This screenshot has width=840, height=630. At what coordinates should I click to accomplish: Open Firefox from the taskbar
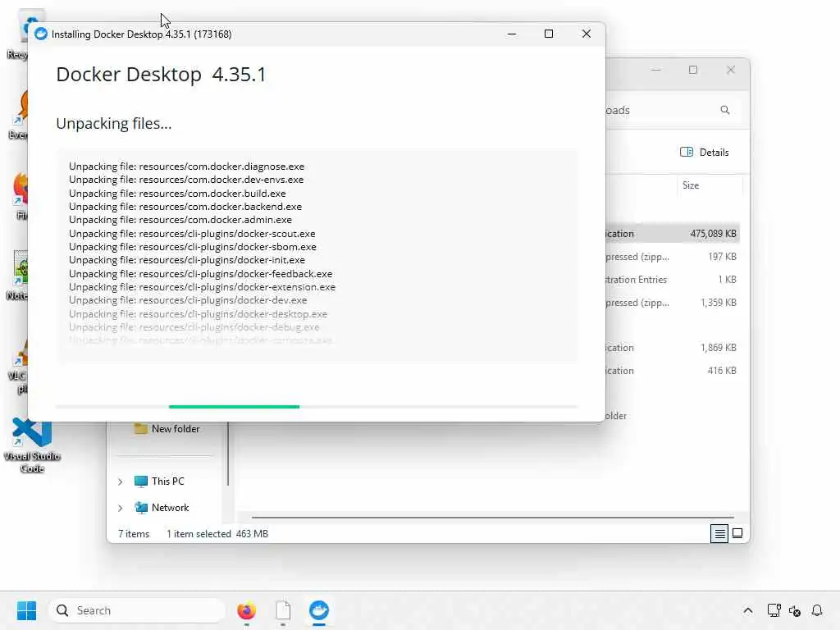[246, 610]
